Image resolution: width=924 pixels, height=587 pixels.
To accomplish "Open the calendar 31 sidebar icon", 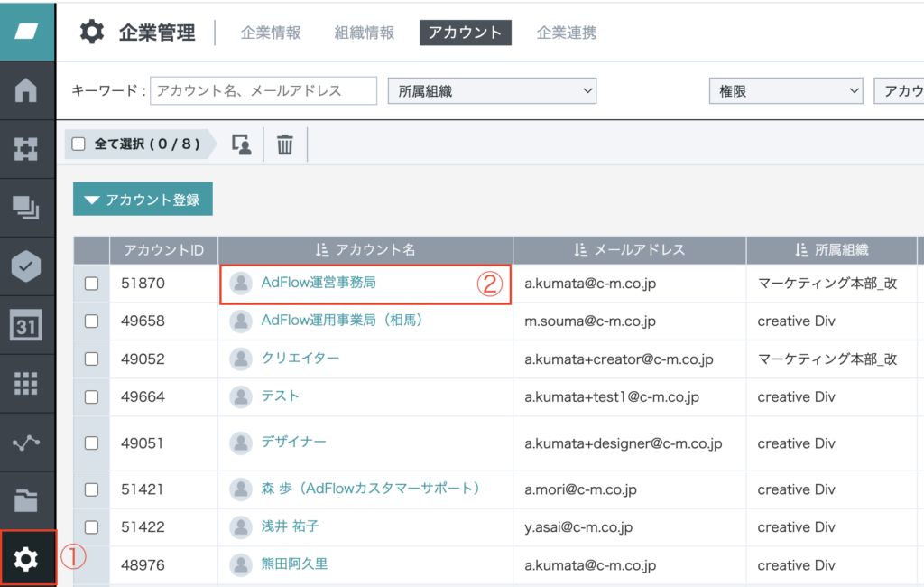I will 26,324.
